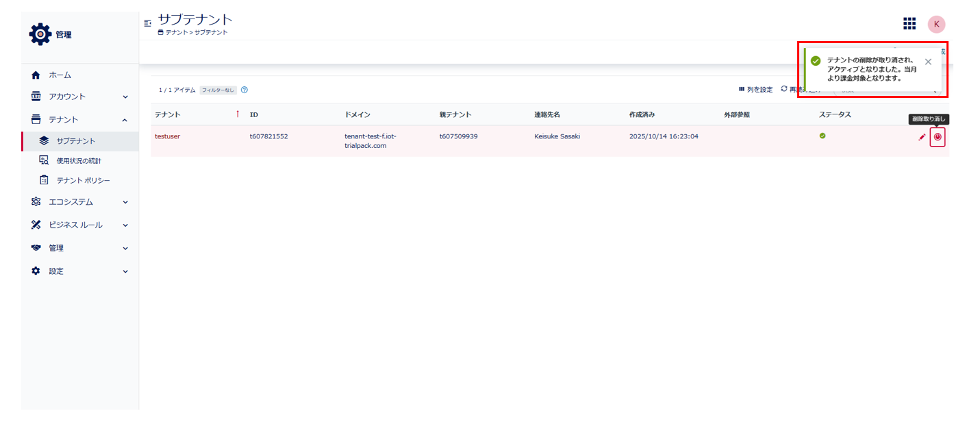Open the testuser tenant link
The width and height of the screenshot is (980, 424).
coord(167,136)
